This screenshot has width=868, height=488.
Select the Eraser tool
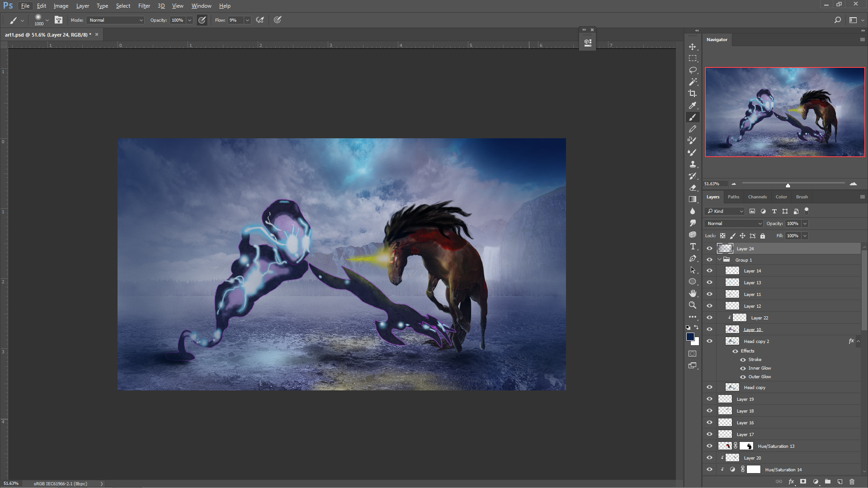coord(693,188)
